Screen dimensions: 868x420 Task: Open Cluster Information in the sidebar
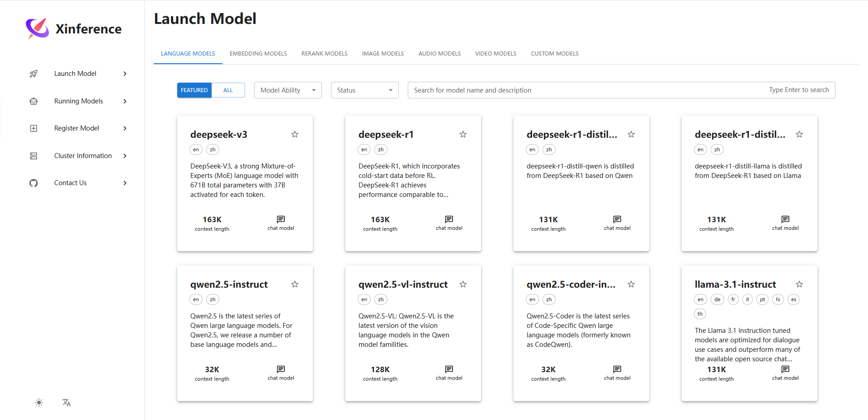coord(83,156)
